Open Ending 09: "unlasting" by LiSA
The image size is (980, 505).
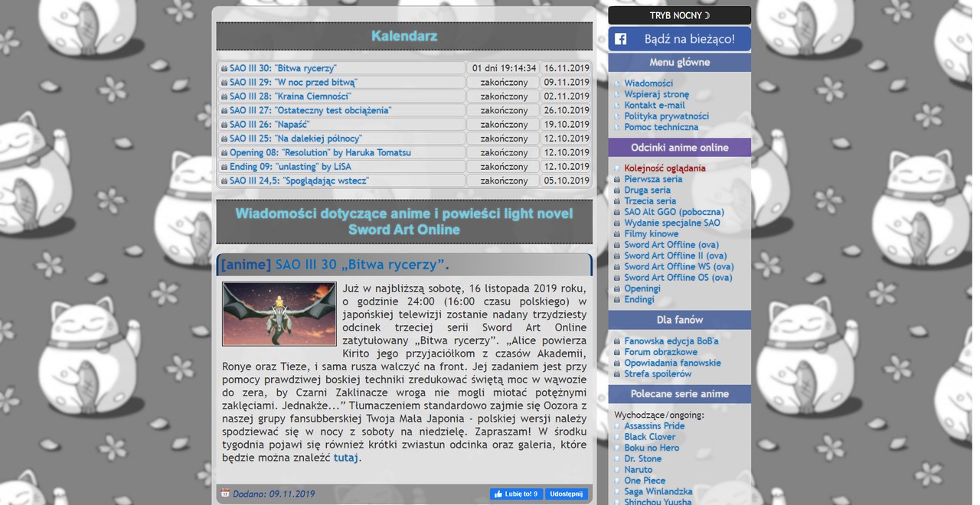coord(291,167)
